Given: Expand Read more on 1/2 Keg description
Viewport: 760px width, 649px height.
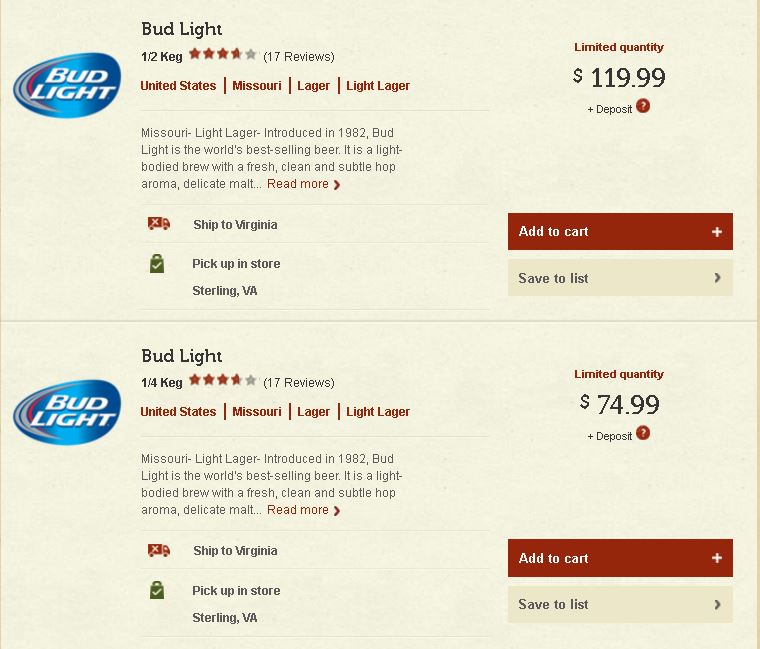Looking at the screenshot, I should click(x=303, y=184).
